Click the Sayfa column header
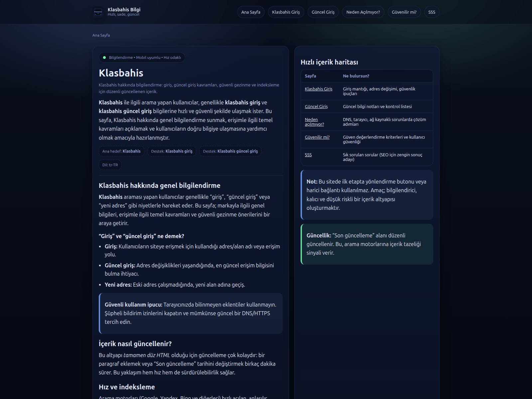The image size is (532, 399). 311,76
